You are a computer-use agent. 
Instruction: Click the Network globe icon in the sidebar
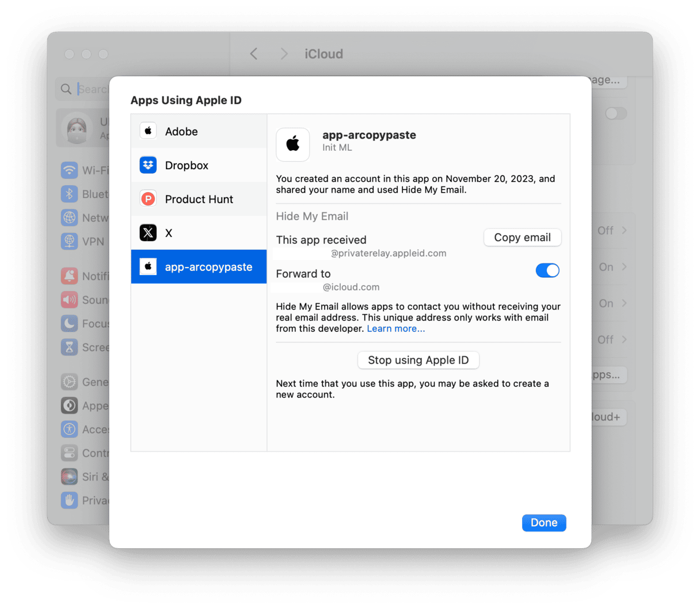click(69, 217)
